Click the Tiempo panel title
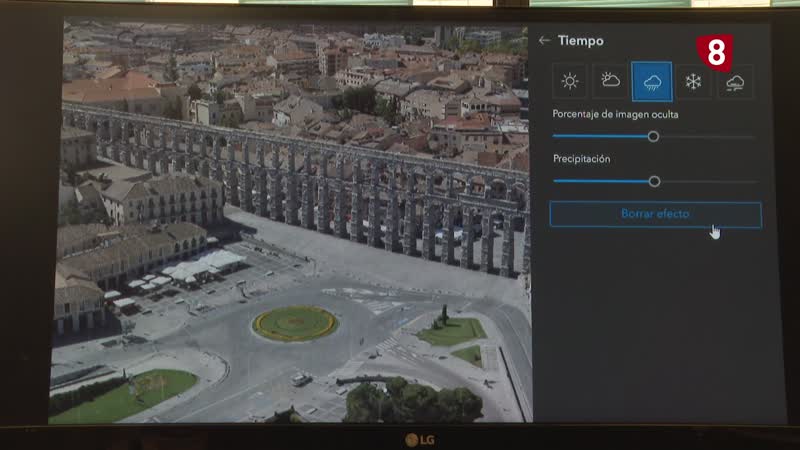This screenshot has width=800, height=450. click(x=581, y=41)
